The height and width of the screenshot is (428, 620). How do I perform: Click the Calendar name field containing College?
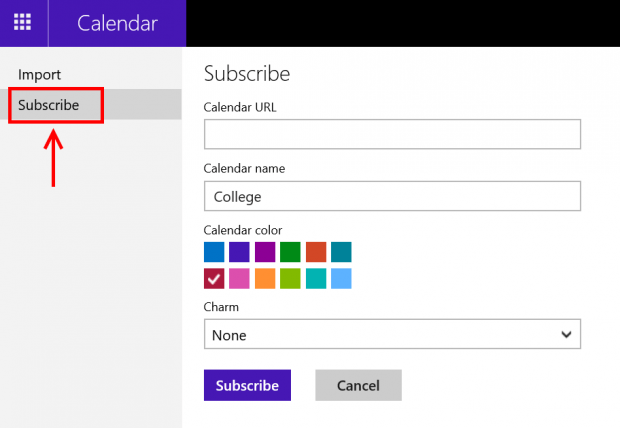[x=392, y=196]
